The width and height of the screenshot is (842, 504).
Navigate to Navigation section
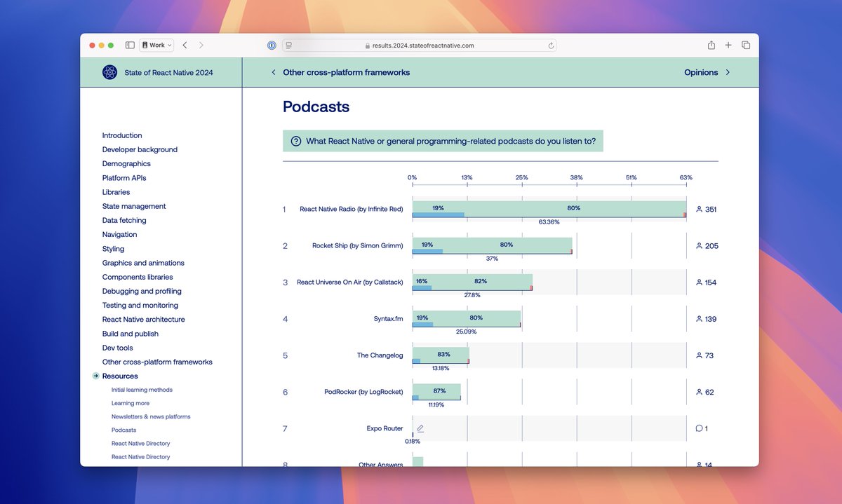[120, 234]
